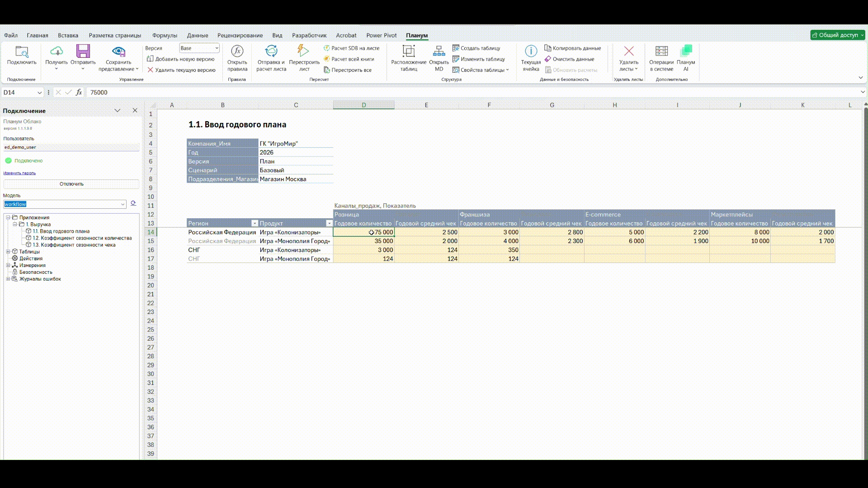This screenshot has height=488, width=868.
Task: Switch to the Данные ribbon tab
Action: pyautogui.click(x=198, y=35)
